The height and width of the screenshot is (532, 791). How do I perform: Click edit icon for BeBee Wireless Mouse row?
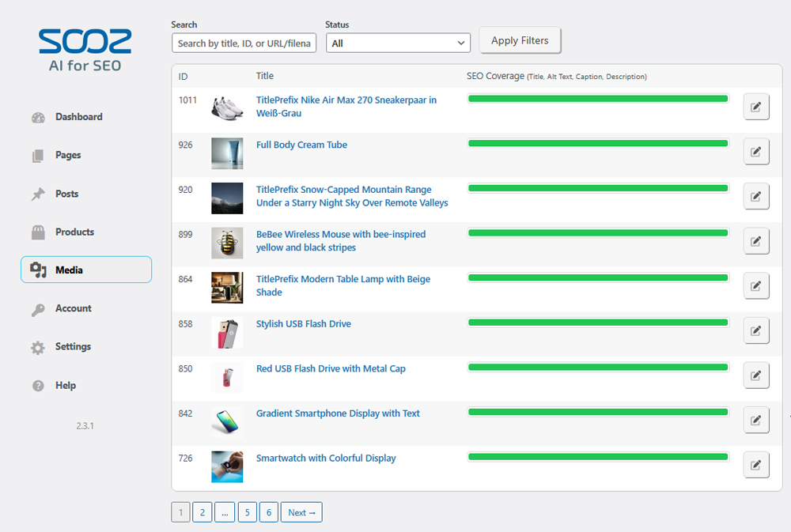tap(756, 241)
